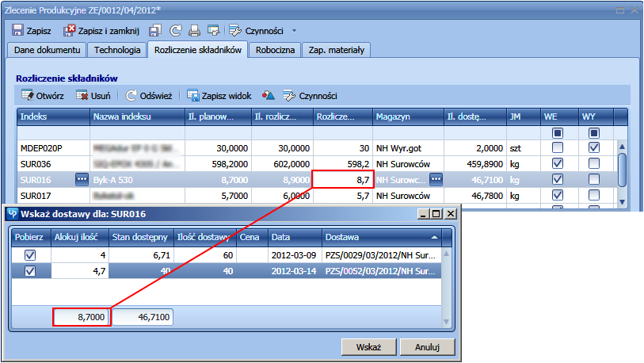Click the colored shapes icon in grid toolbar

pyautogui.click(x=269, y=95)
